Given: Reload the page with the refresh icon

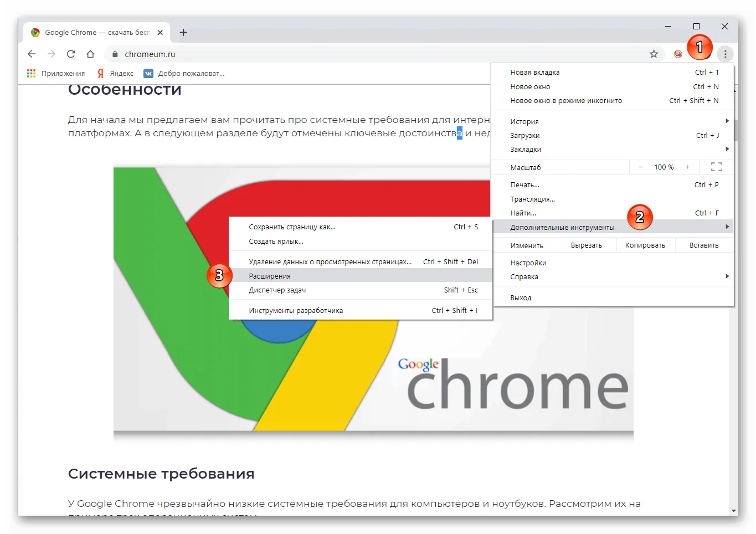Looking at the screenshot, I should [x=71, y=54].
